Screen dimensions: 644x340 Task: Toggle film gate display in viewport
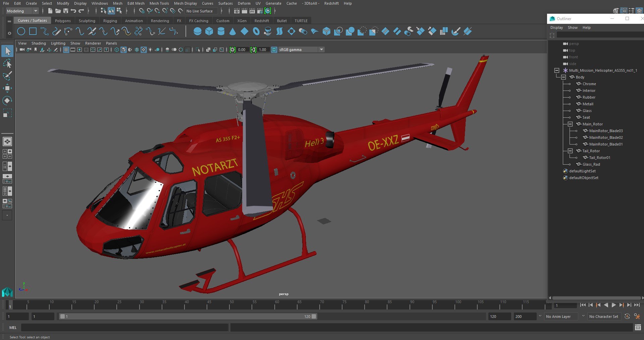pyautogui.click(x=73, y=50)
